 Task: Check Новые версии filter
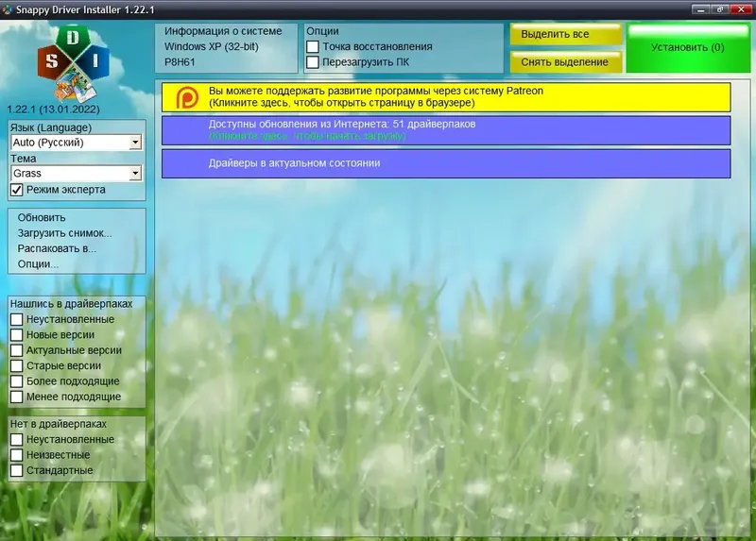click(x=17, y=335)
